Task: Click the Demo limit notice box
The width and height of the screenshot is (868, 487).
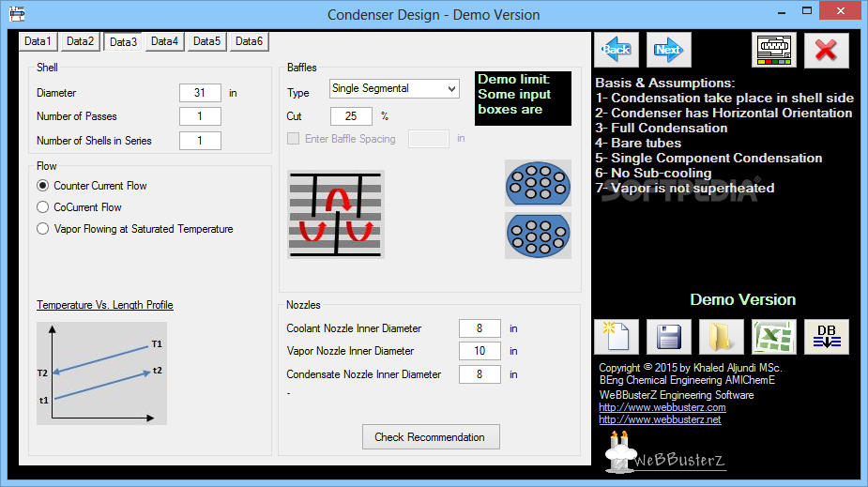Action: [x=523, y=98]
